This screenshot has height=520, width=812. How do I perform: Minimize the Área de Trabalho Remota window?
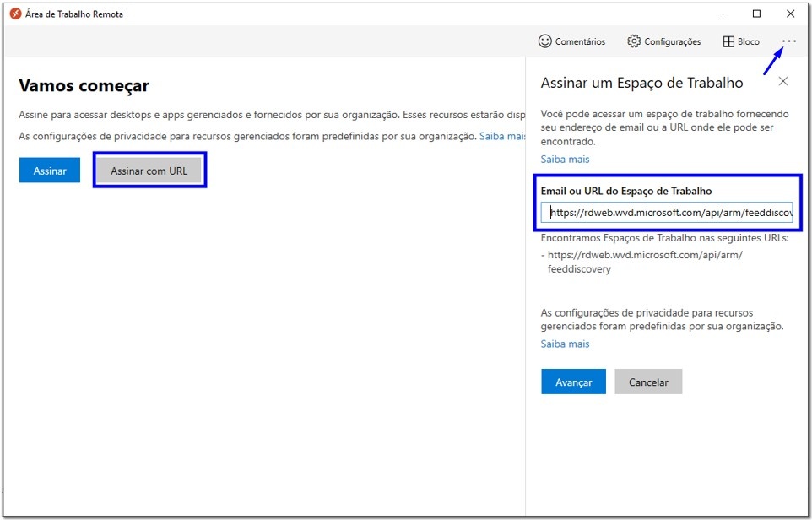723,14
